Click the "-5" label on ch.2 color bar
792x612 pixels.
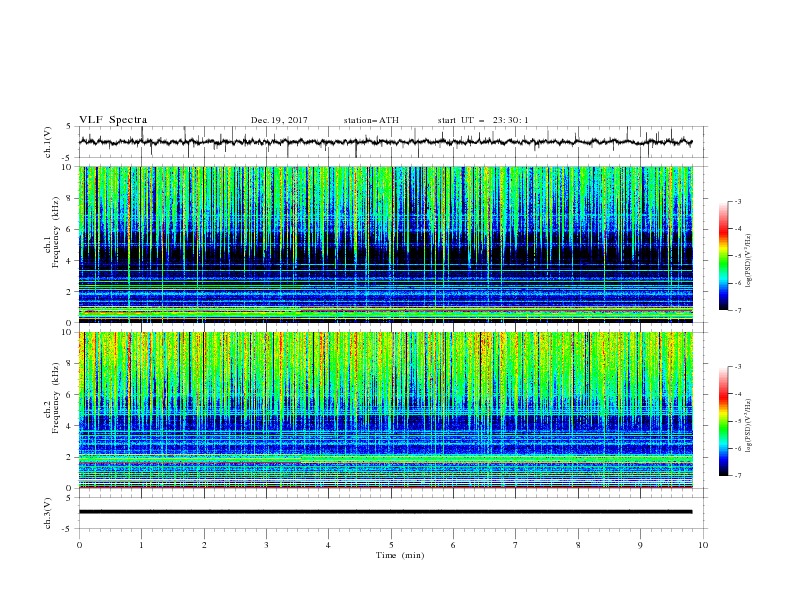[738, 421]
